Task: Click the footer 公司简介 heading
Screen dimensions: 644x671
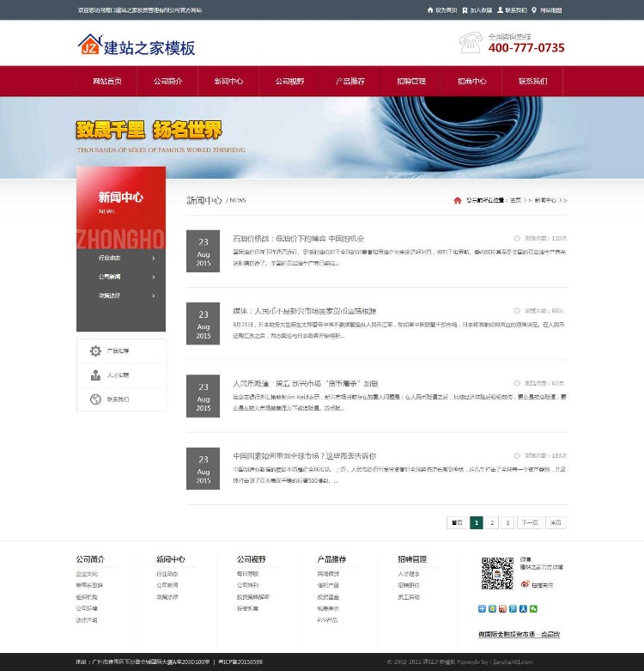Action: pyautogui.click(x=90, y=559)
